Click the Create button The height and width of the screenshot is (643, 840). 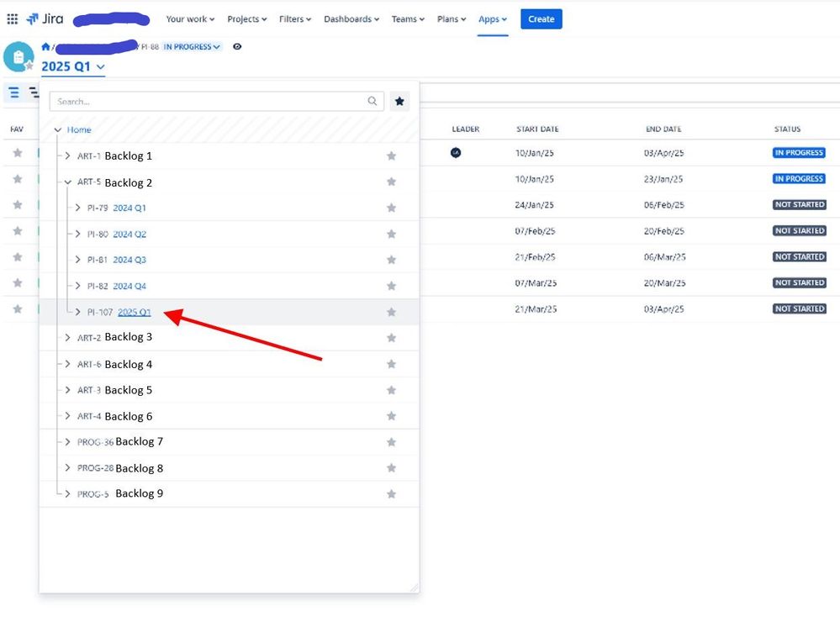click(541, 18)
